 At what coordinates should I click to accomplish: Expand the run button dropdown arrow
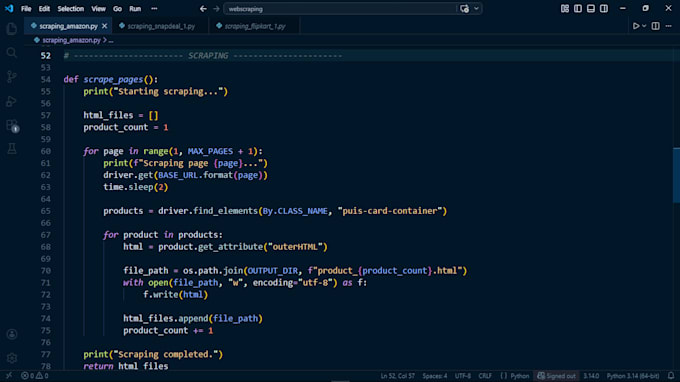[644, 26]
